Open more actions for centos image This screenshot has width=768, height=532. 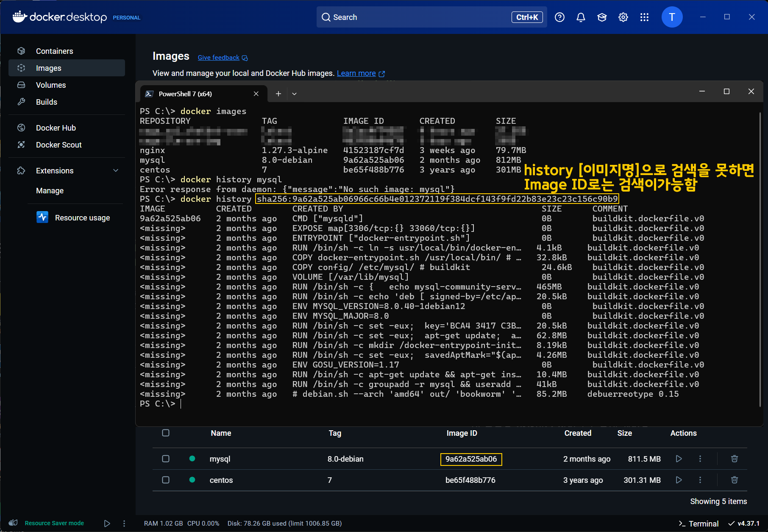(x=700, y=480)
